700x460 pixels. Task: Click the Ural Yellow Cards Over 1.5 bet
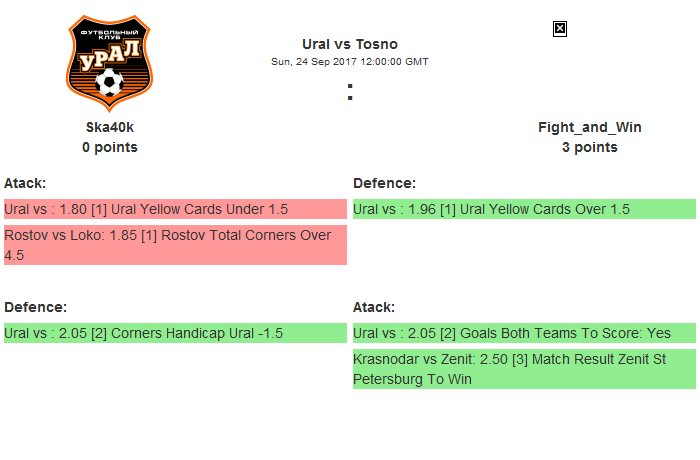tap(492, 209)
